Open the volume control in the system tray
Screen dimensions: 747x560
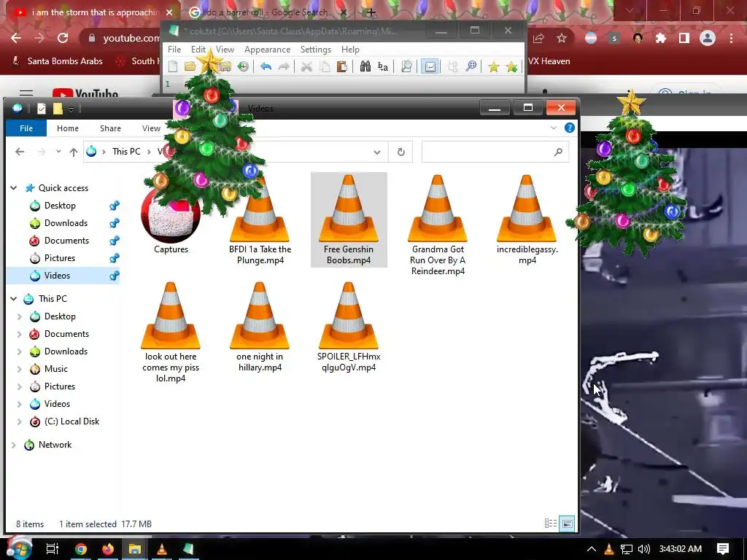coord(643,549)
